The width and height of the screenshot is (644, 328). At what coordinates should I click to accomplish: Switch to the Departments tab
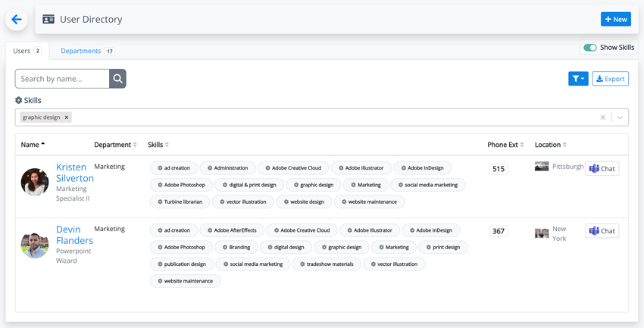point(81,51)
